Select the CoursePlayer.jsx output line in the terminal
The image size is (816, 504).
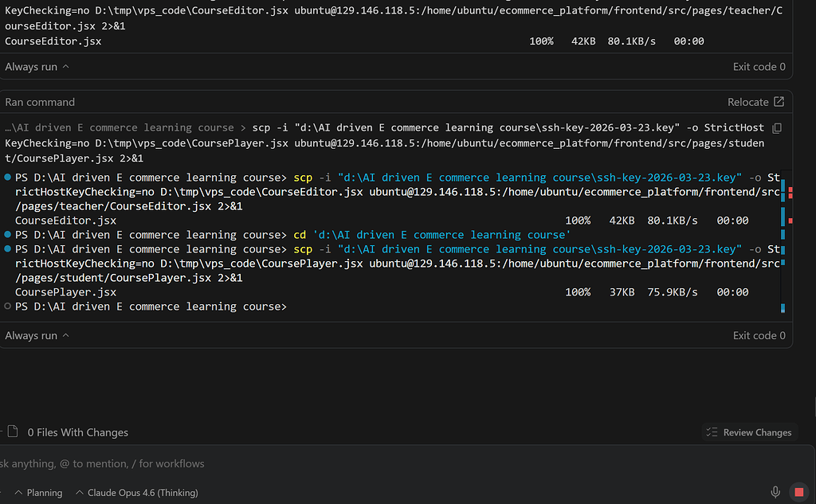pyautogui.click(x=382, y=292)
